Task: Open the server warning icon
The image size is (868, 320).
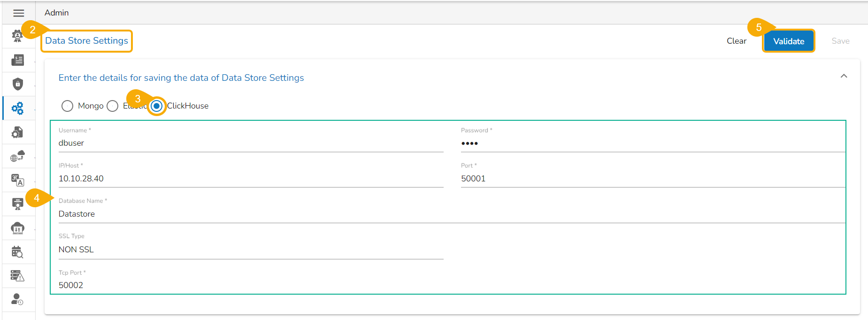Action: [x=18, y=276]
